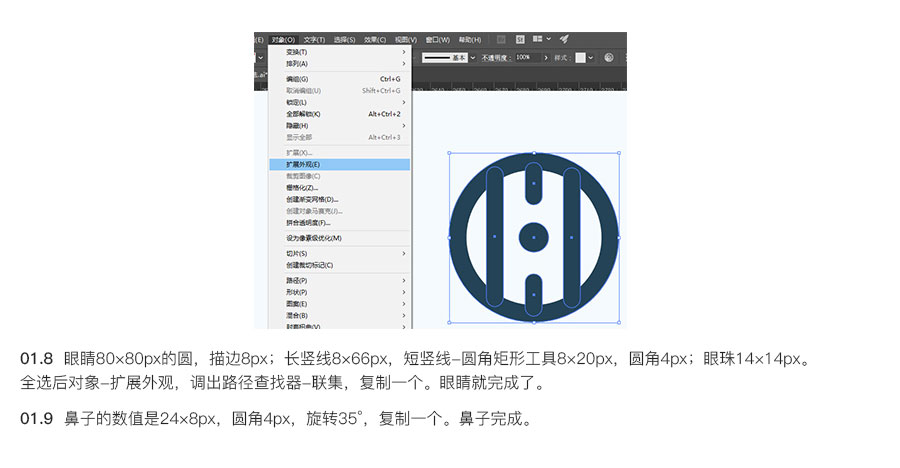The image size is (900, 468).
Task: Click the right long vertical bar shape
Action: click(x=572, y=237)
